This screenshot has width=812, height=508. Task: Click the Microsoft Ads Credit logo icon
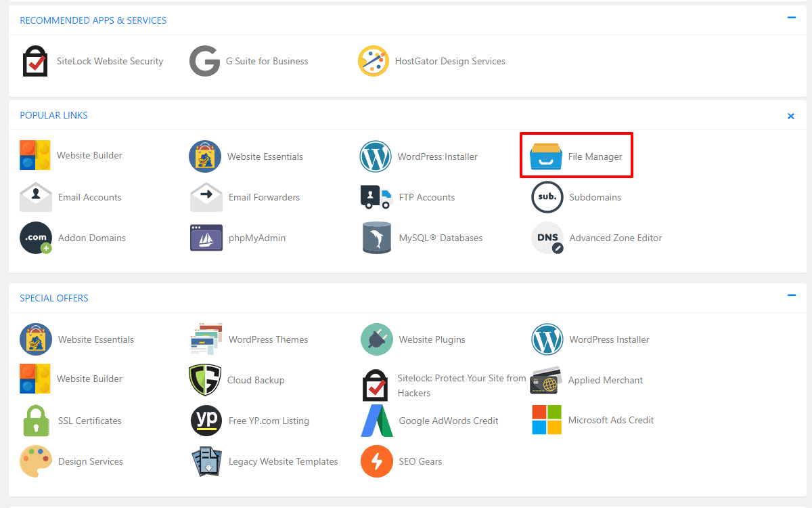point(547,420)
